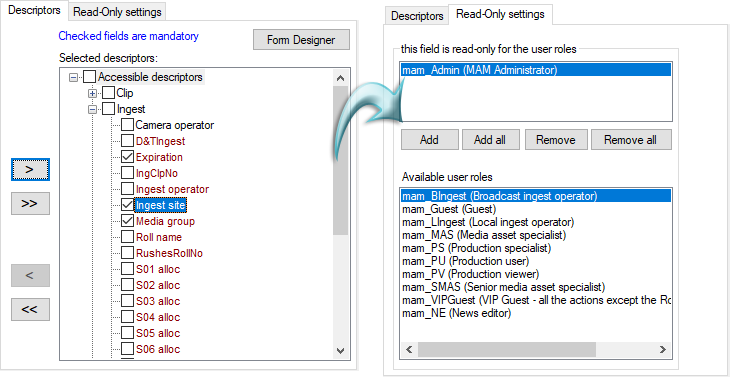Screen dimensions: 731x377
Task: Tick the S03 alloc checkbox
Action: tap(127, 301)
